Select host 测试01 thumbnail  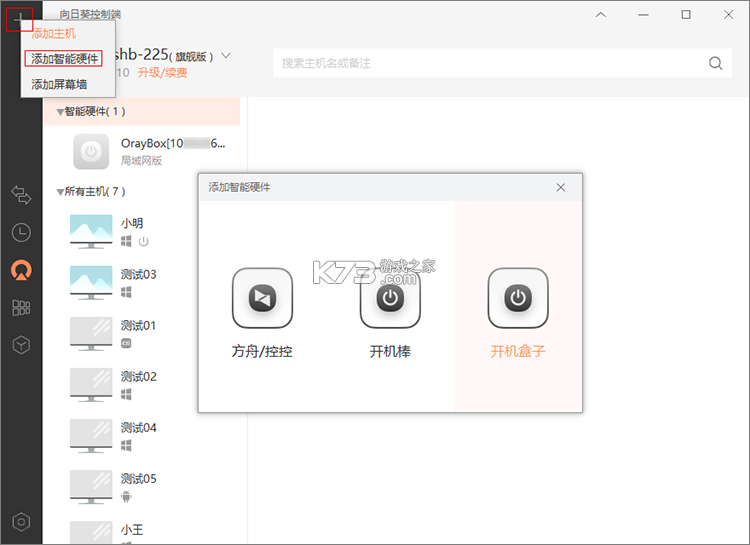91,334
